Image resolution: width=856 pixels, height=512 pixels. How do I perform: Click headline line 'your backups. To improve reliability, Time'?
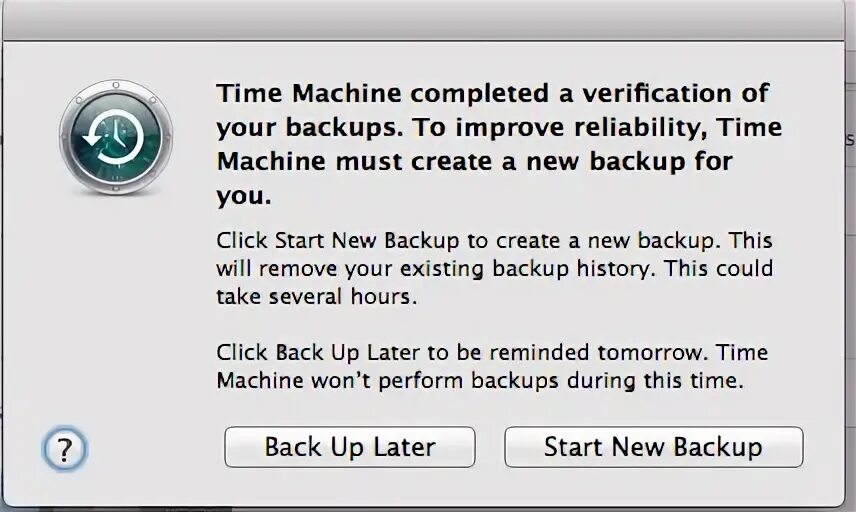pyautogui.click(x=499, y=128)
